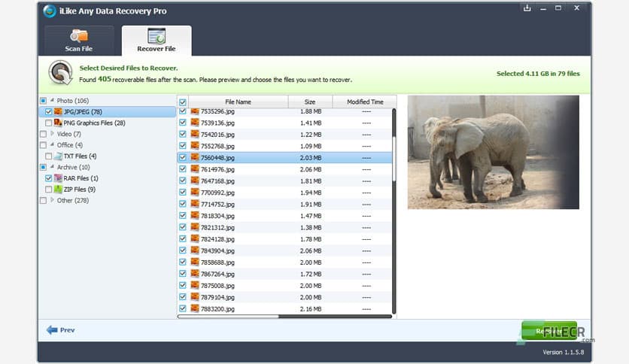Click the file icon of 7539136.jpg
Screen dimensions: 629x364
[x=195, y=123]
